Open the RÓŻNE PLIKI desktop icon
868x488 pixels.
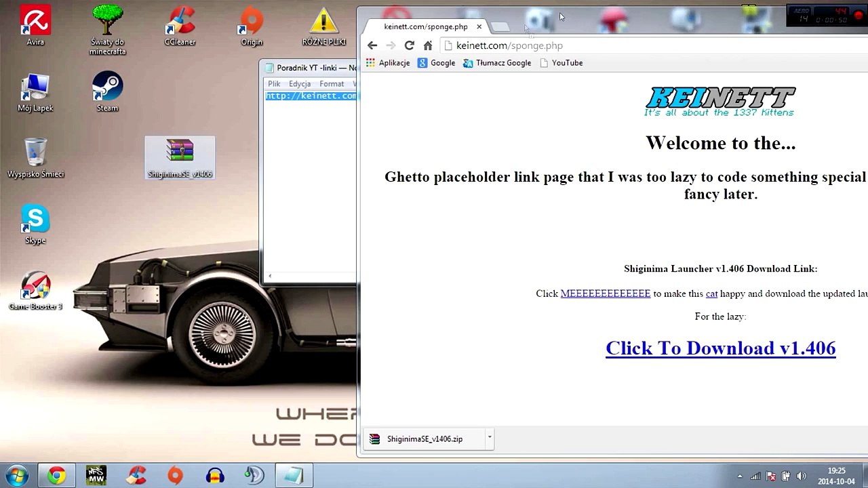pos(323,26)
